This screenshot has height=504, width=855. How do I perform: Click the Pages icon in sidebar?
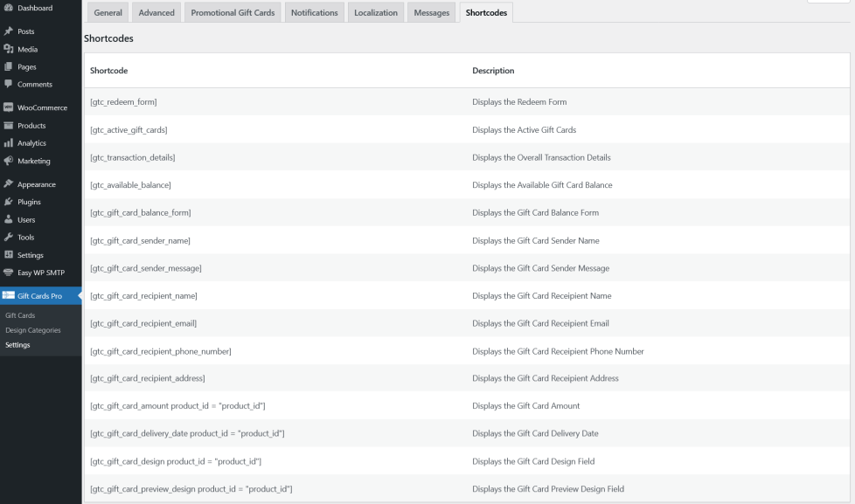(8, 66)
